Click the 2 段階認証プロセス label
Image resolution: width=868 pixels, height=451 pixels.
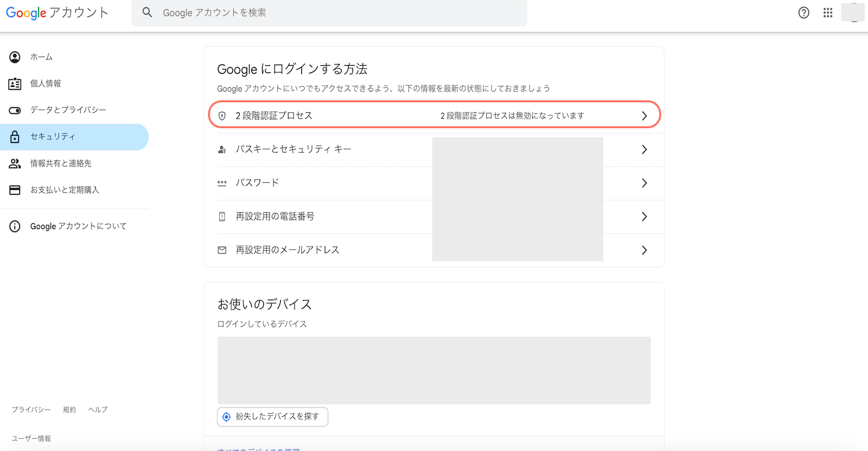pyautogui.click(x=274, y=116)
